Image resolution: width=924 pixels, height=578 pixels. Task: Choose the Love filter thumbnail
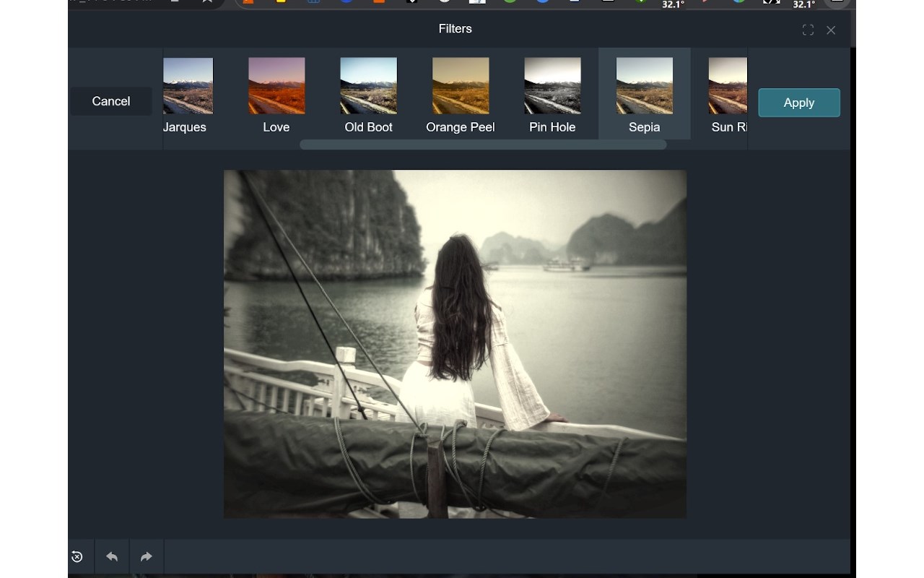(x=276, y=86)
